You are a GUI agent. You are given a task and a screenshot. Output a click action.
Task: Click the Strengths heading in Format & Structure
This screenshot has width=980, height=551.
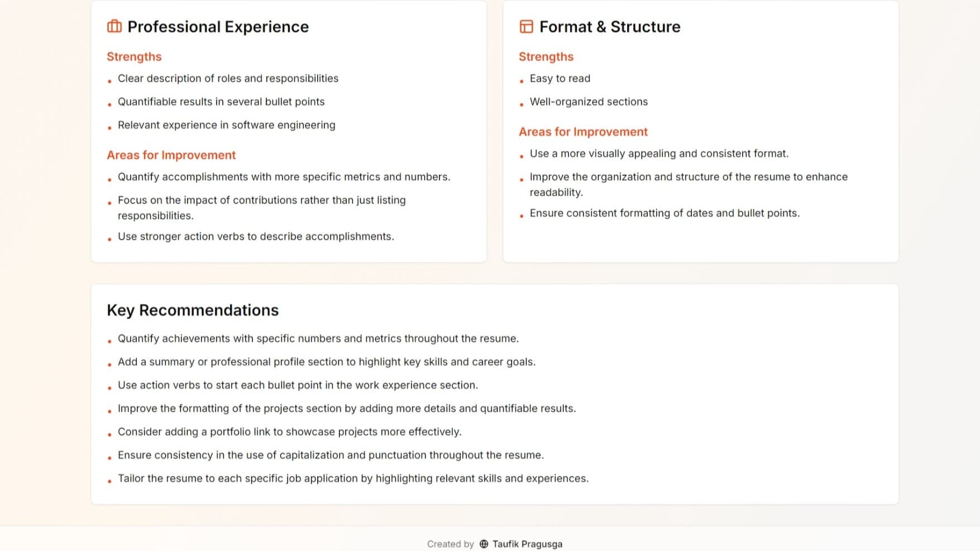[x=546, y=56]
